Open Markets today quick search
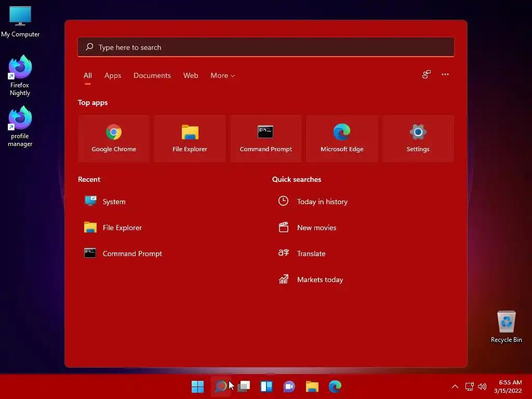The image size is (532, 399). 311,280
